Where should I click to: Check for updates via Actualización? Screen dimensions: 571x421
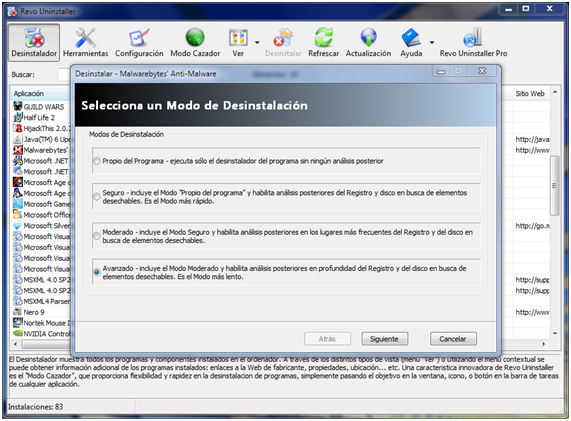368,43
